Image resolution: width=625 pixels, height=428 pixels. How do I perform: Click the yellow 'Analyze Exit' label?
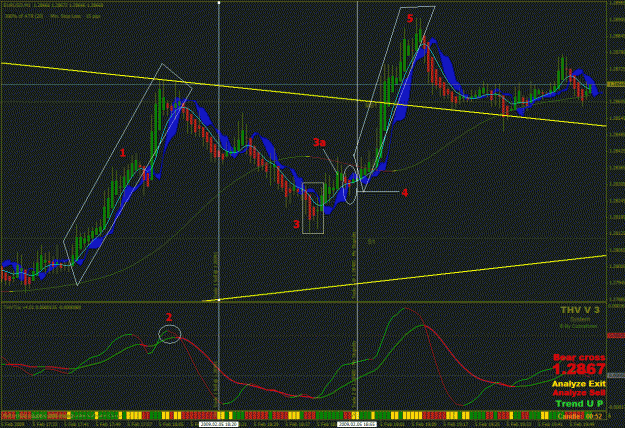pos(579,384)
